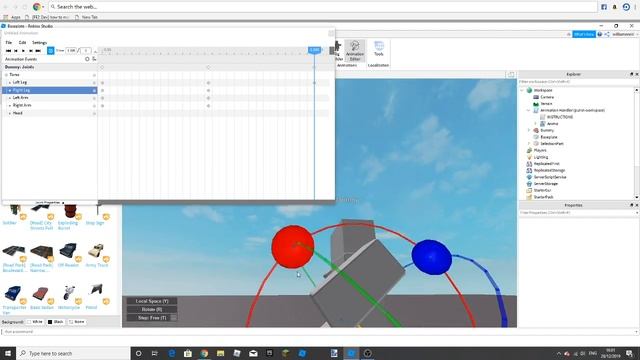Expand the Joint Properties section

[x=49, y=202]
